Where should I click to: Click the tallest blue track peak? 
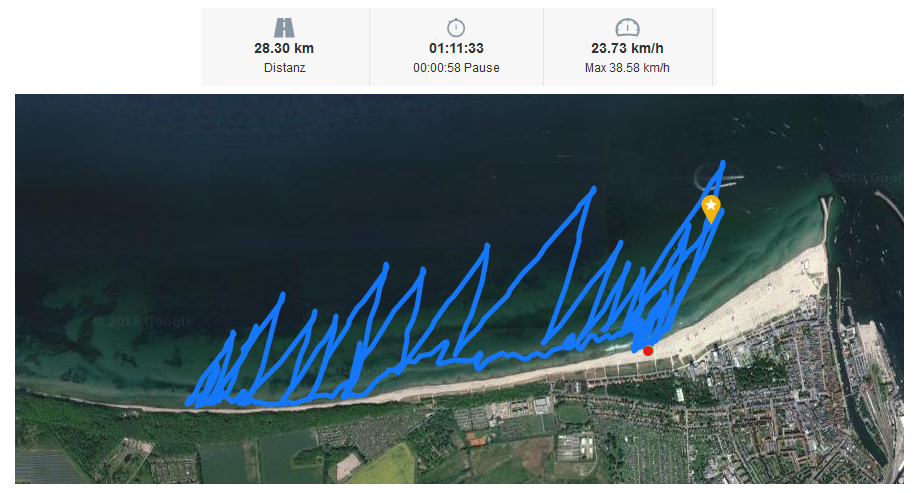[x=723, y=164]
